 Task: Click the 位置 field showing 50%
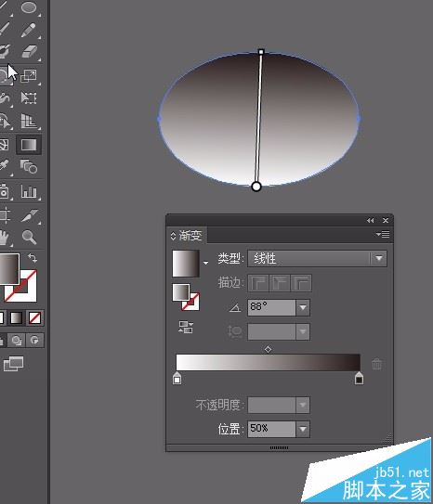[271, 429]
